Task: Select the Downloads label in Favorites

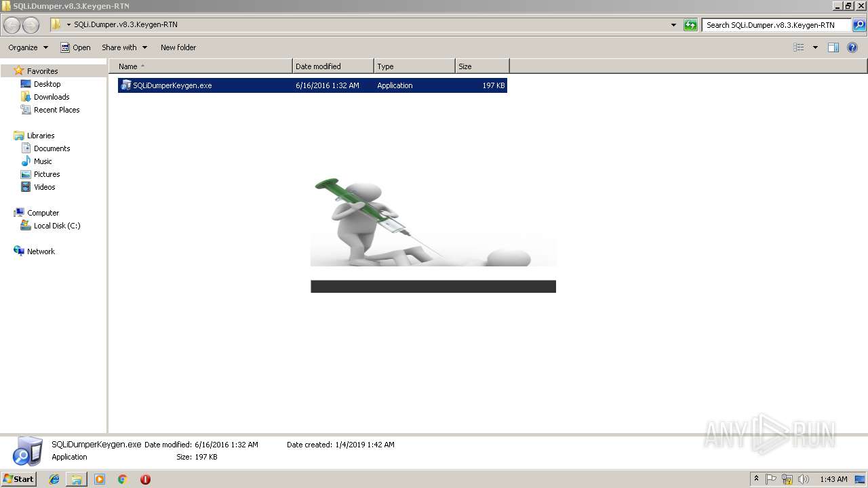Action: 52,97
